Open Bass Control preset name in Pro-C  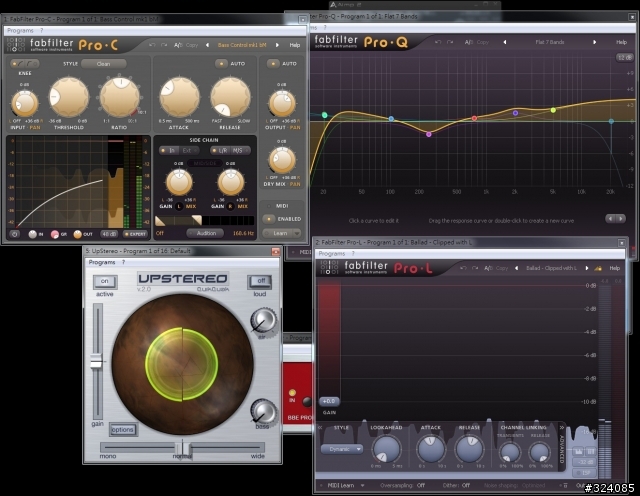coord(242,45)
